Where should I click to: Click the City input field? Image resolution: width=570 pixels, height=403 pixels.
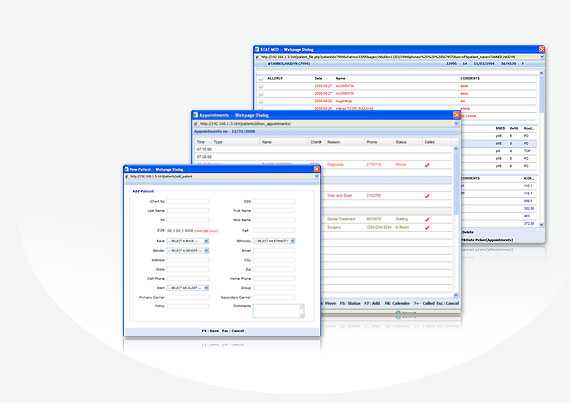274,260
